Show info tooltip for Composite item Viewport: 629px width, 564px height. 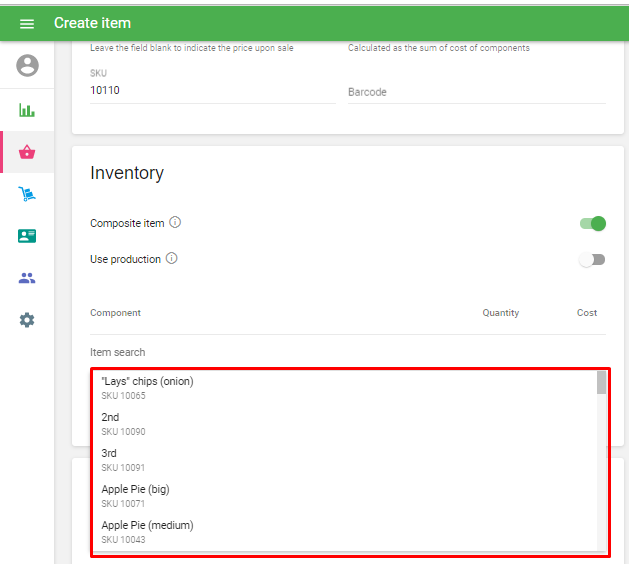click(175, 223)
